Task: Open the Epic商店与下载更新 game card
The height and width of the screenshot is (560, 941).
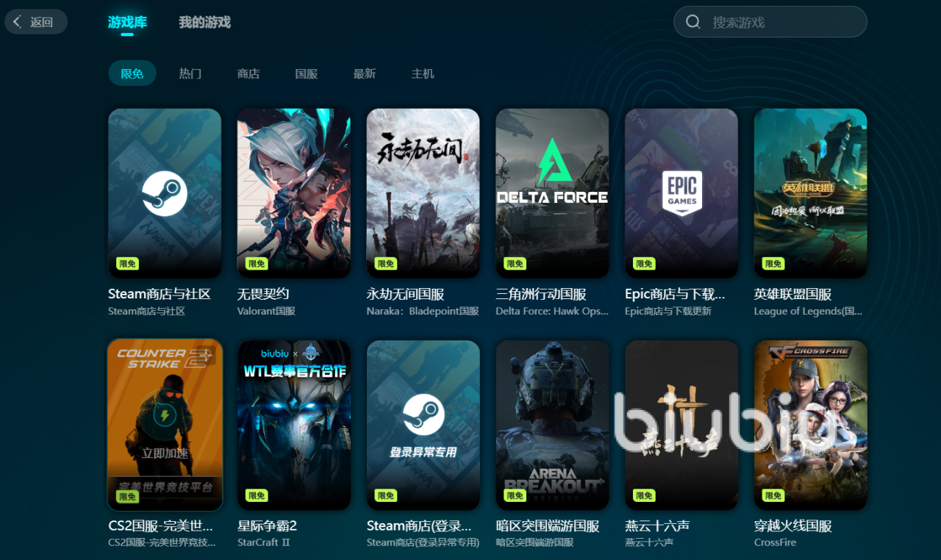Action: [681, 193]
